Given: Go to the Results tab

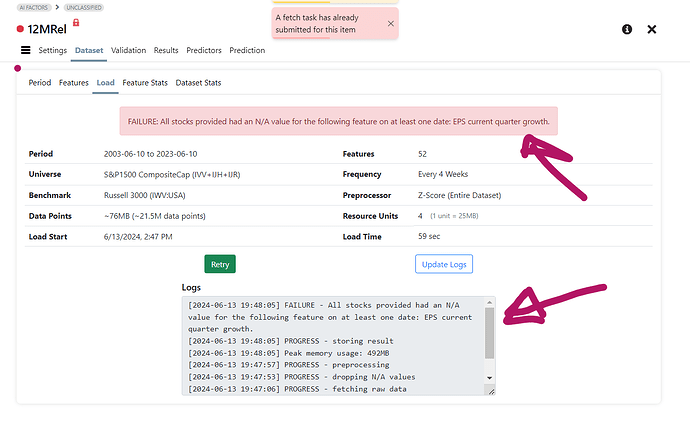Looking at the screenshot, I should tap(166, 50).
